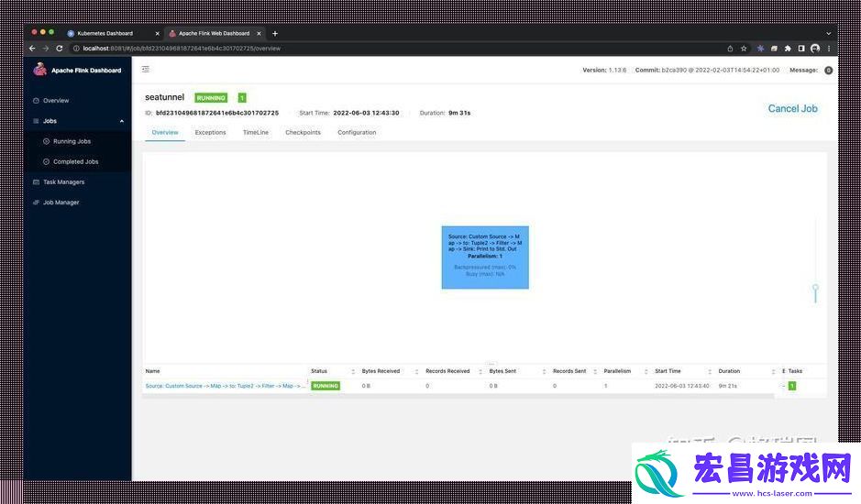Image resolution: width=861 pixels, height=504 pixels.
Task: Click the Apache Flink squirrel logo
Action: pos(39,69)
